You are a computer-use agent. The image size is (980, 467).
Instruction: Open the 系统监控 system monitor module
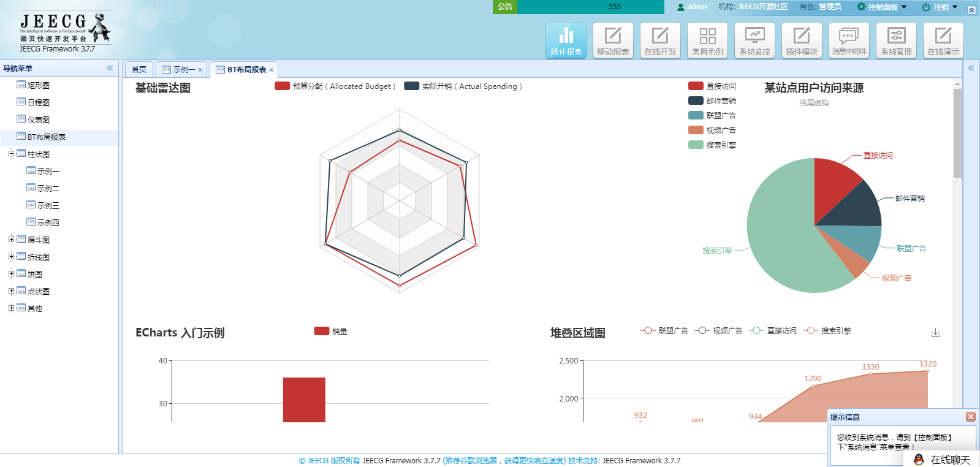pyautogui.click(x=754, y=40)
